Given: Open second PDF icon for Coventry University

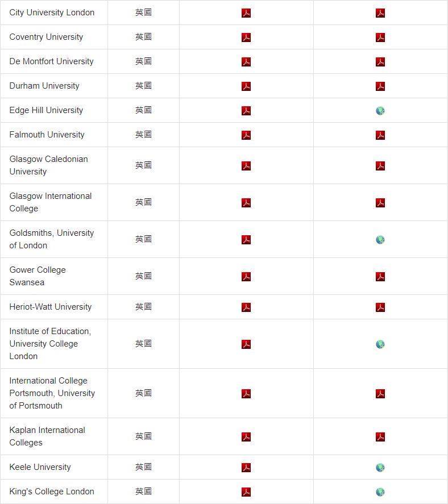Looking at the screenshot, I should click(x=380, y=38).
